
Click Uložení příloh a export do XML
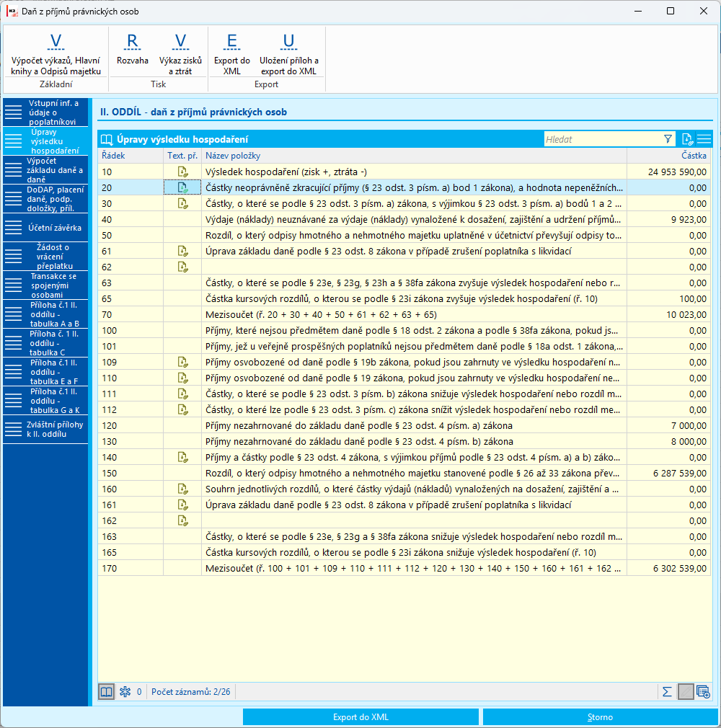(x=289, y=54)
